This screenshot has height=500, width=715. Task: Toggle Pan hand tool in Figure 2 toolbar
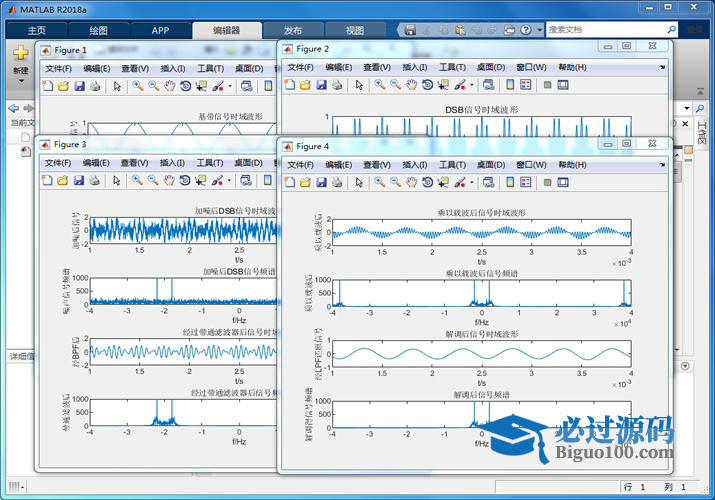coord(411,85)
